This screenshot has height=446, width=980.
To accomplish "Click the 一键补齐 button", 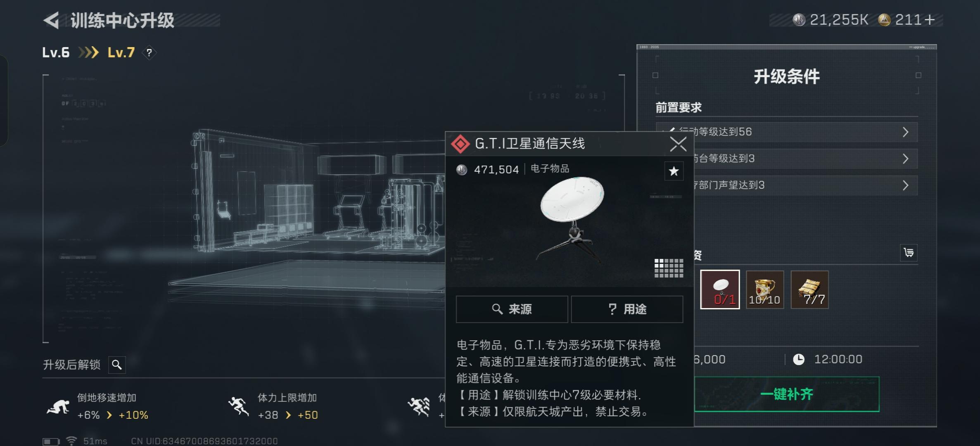I will point(786,394).
